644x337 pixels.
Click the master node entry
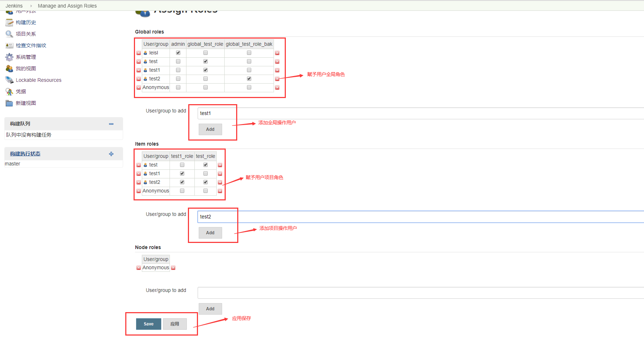coord(13,164)
